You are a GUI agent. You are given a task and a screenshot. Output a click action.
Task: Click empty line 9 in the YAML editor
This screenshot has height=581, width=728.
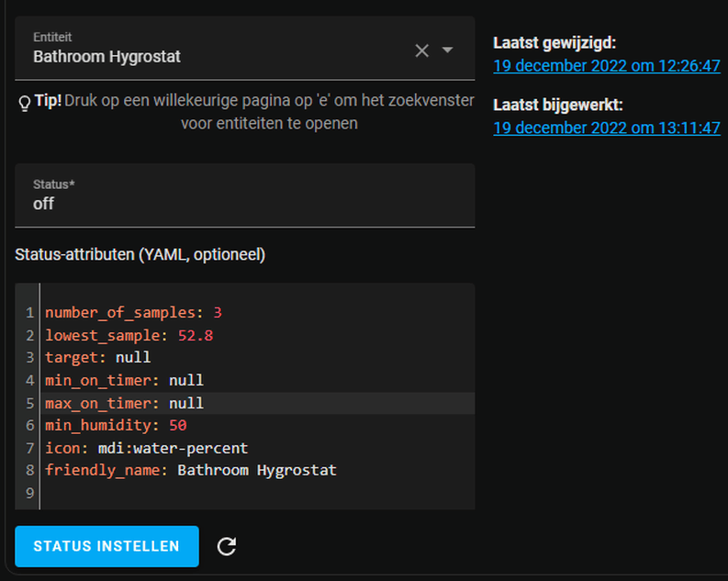258,493
